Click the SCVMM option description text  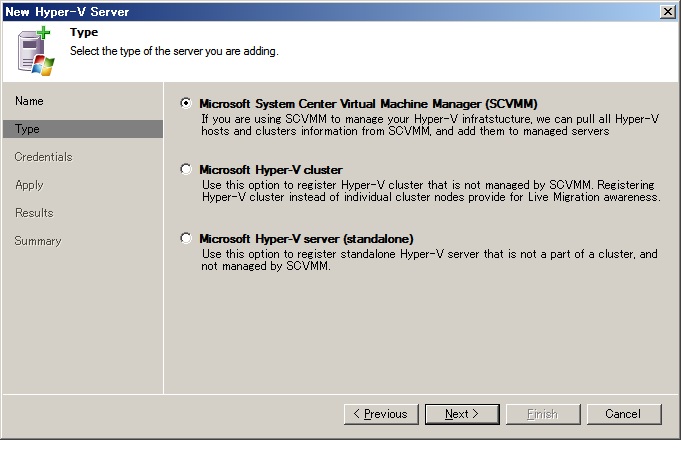pyautogui.click(x=430, y=125)
